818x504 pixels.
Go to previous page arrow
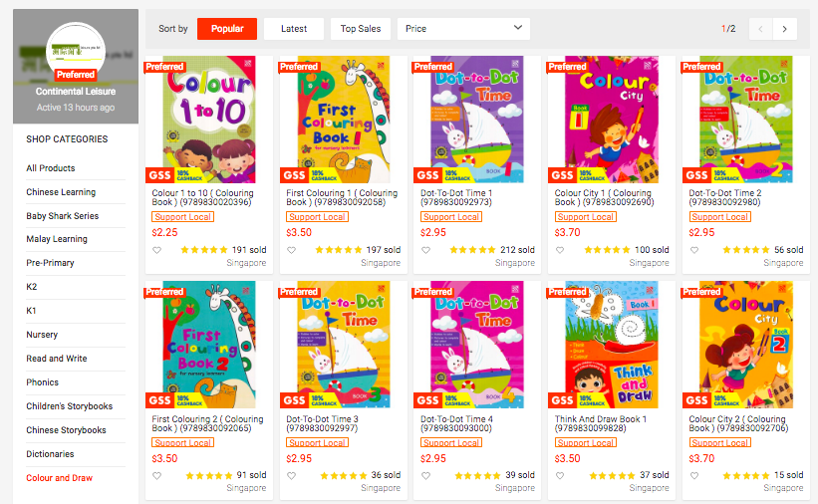click(760, 29)
